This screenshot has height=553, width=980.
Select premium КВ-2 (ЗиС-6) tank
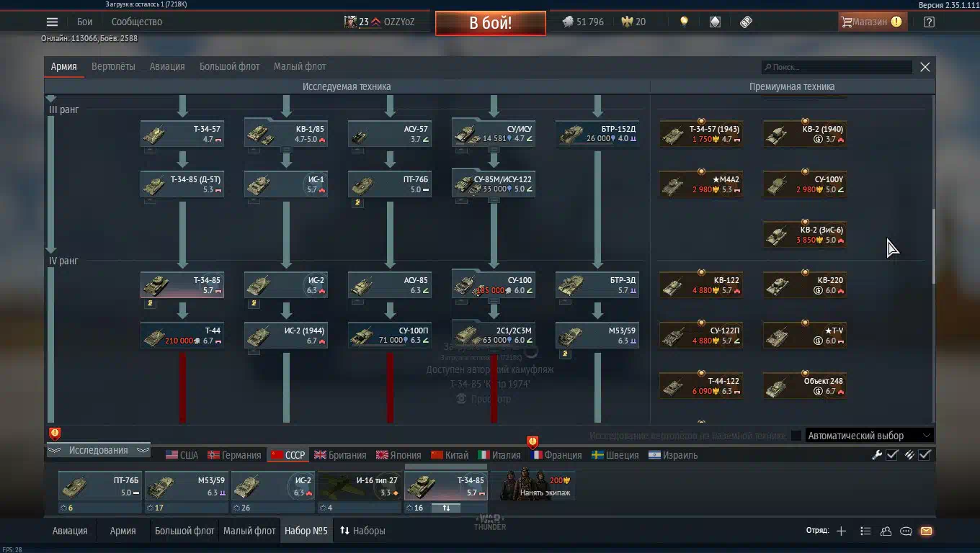[x=805, y=235]
